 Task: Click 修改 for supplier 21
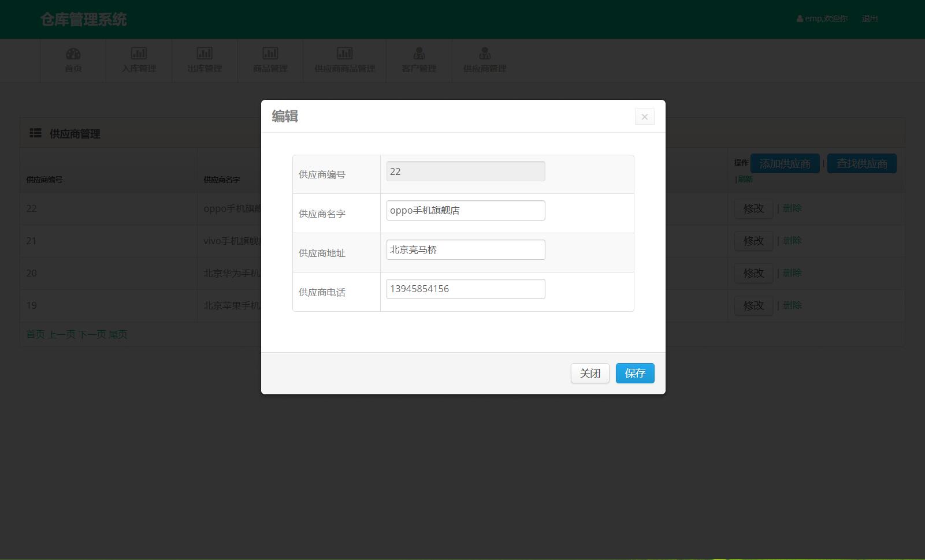coord(753,241)
